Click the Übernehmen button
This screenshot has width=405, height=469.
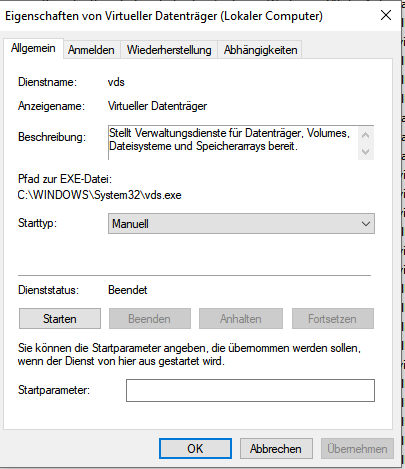coord(357,449)
